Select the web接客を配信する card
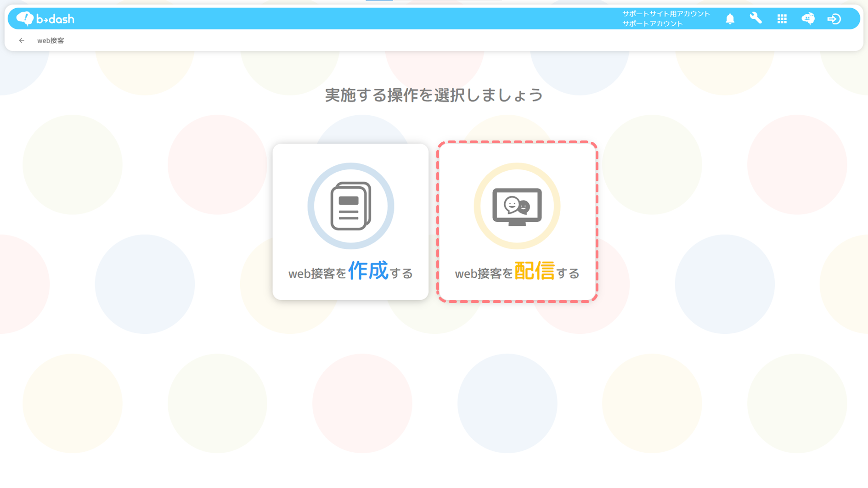The height and width of the screenshot is (488, 868). pyautogui.click(x=517, y=222)
